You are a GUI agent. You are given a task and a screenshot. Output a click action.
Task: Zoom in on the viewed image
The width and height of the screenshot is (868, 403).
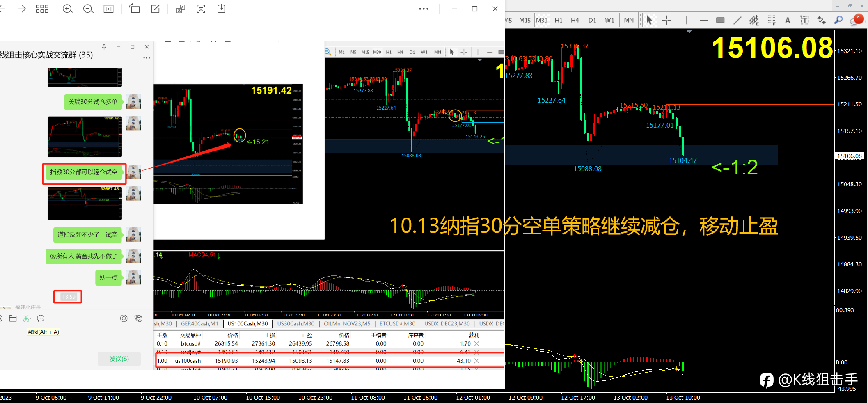[68, 9]
